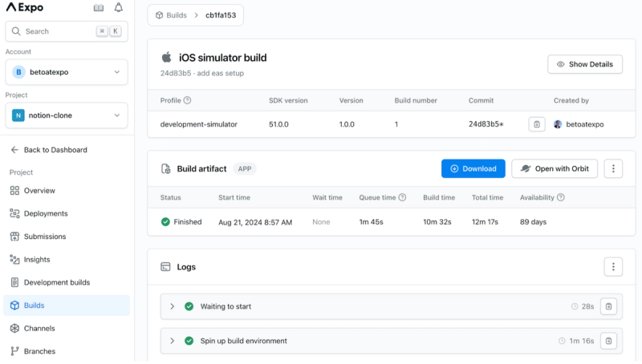Click the Branches icon
This screenshot has height=364, width=642.
pos(14,351)
